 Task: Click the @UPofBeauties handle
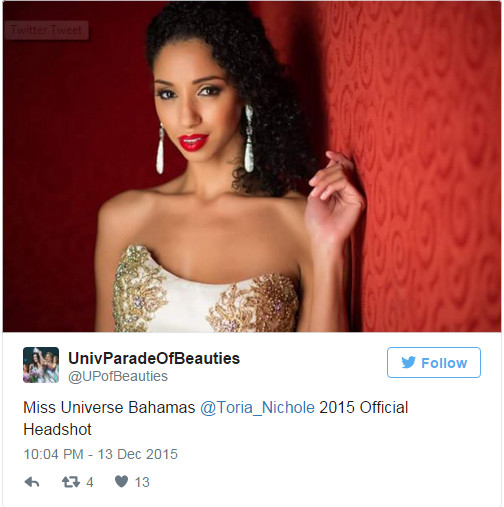tap(118, 376)
